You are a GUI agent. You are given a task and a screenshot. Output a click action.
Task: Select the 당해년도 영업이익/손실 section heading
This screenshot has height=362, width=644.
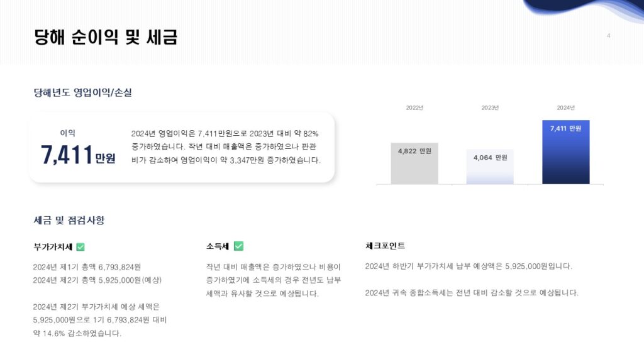coord(82,93)
